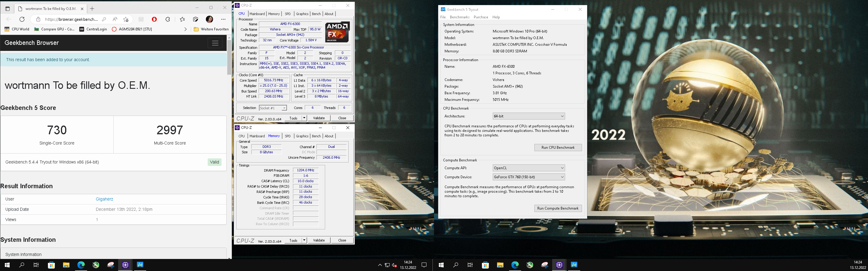Show hidden system tray icons chevron
This screenshot has width=868, height=271.
point(380,265)
